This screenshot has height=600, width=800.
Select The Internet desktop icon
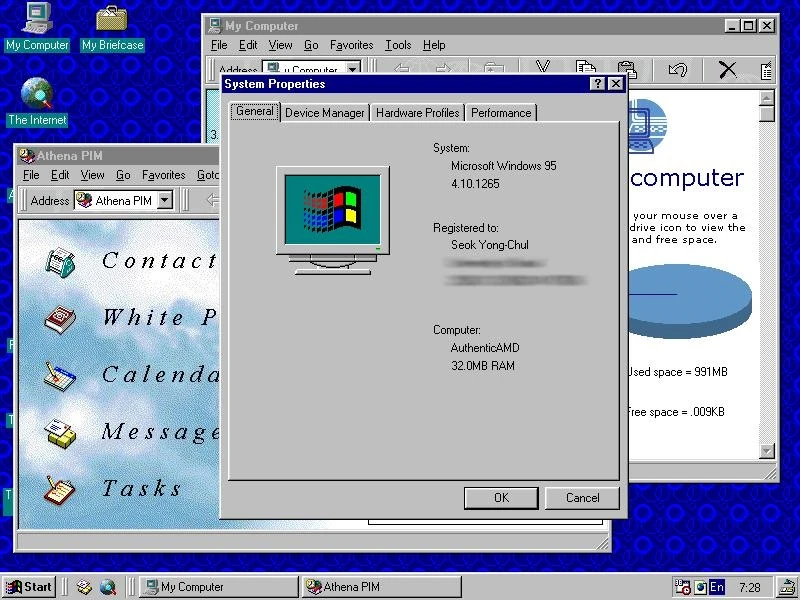tap(37, 94)
